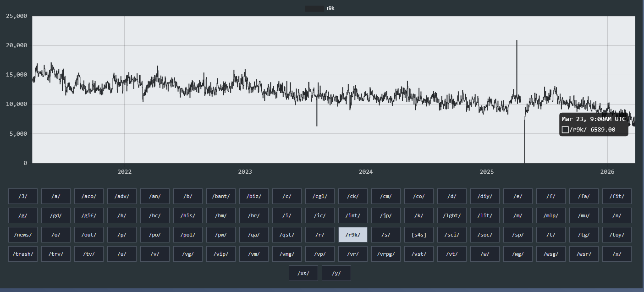Viewport: 644px width, 292px height.
Task: Choose the /vt/ board button
Action: pyautogui.click(x=452, y=254)
